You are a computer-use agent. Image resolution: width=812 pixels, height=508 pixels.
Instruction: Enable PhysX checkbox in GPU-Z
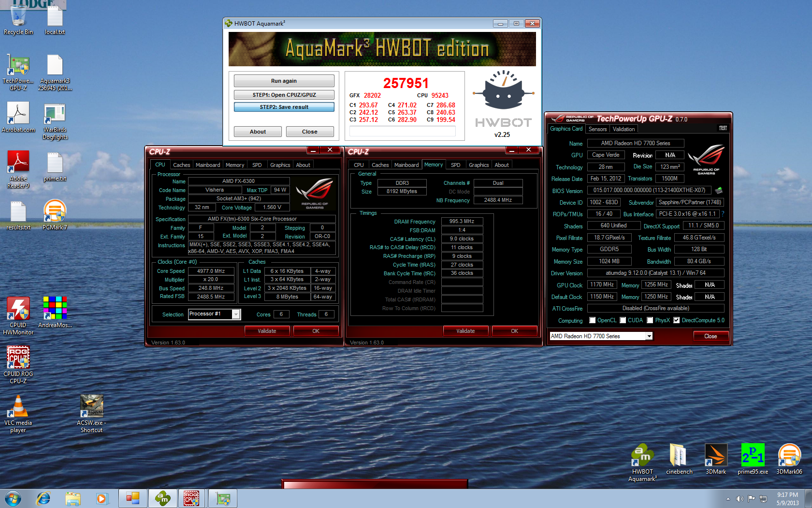pos(650,320)
